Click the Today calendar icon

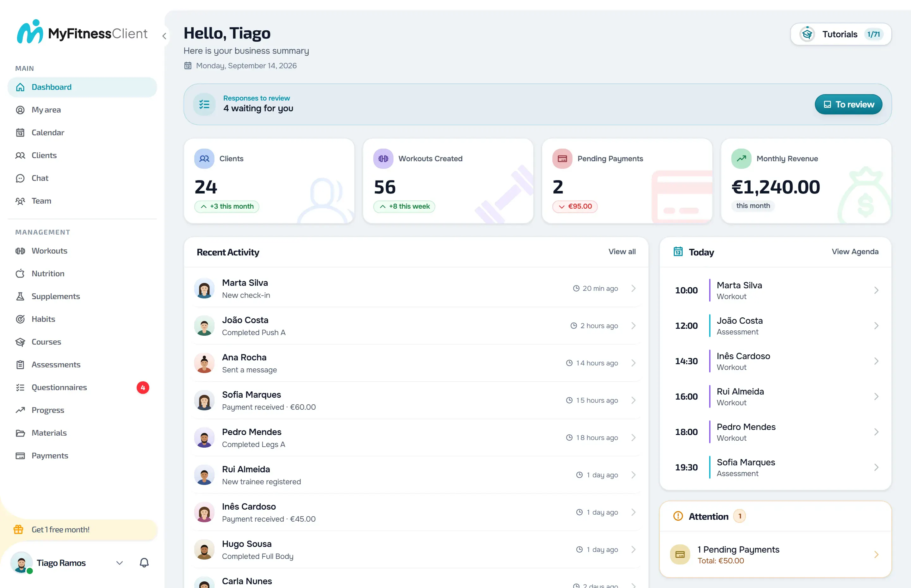click(x=678, y=252)
